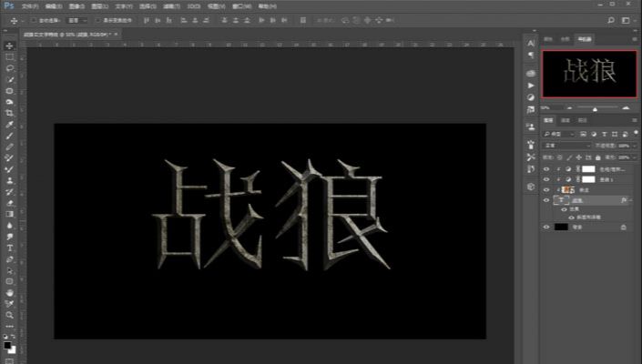This screenshot has height=364, width=642.
Task: Open the collapsed Paragraph panel icon
Action: pyautogui.click(x=531, y=56)
